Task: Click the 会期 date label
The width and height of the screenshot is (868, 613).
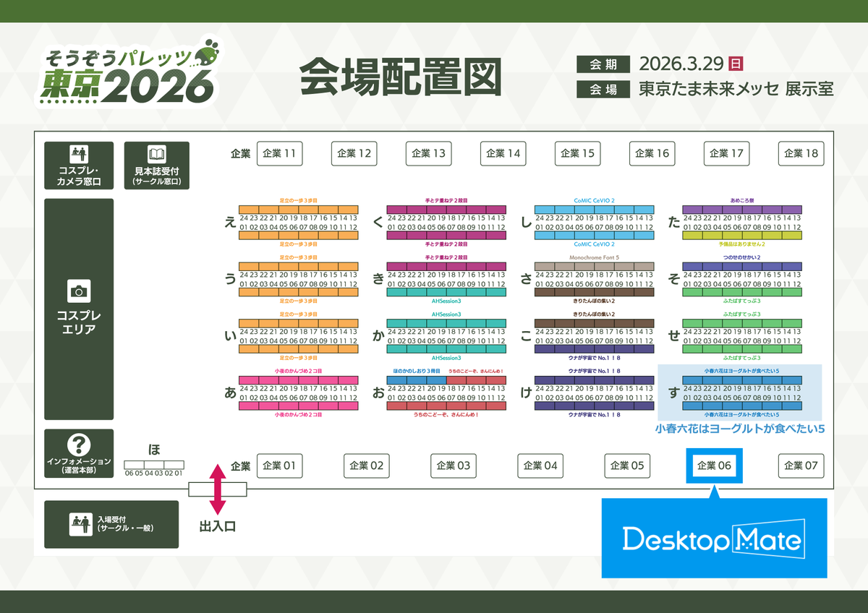Action: click(x=604, y=64)
